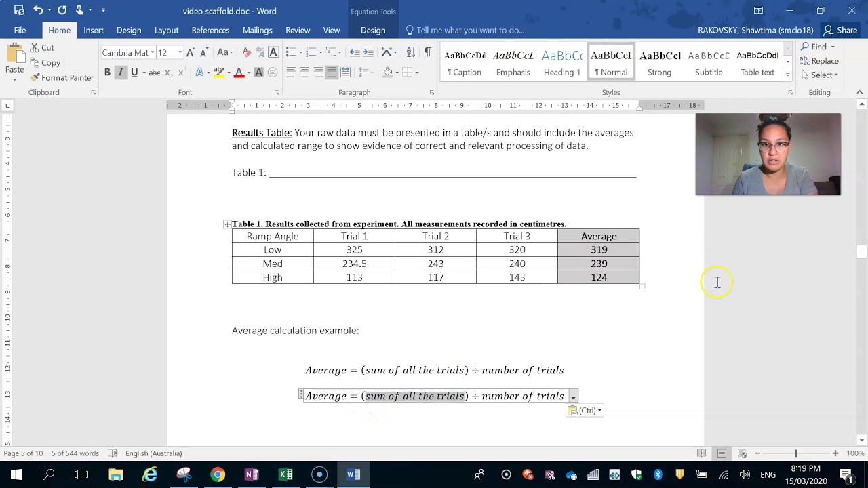Activate the Format Painter brush
868x488 pixels.
(34, 77)
